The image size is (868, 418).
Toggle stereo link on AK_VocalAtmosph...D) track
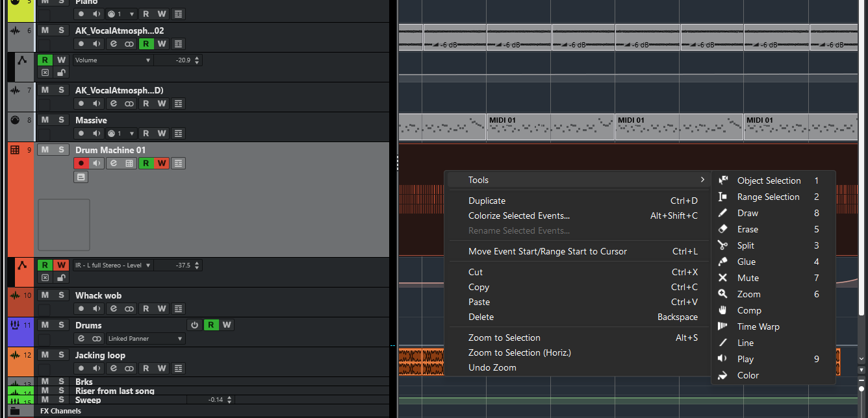[129, 103]
